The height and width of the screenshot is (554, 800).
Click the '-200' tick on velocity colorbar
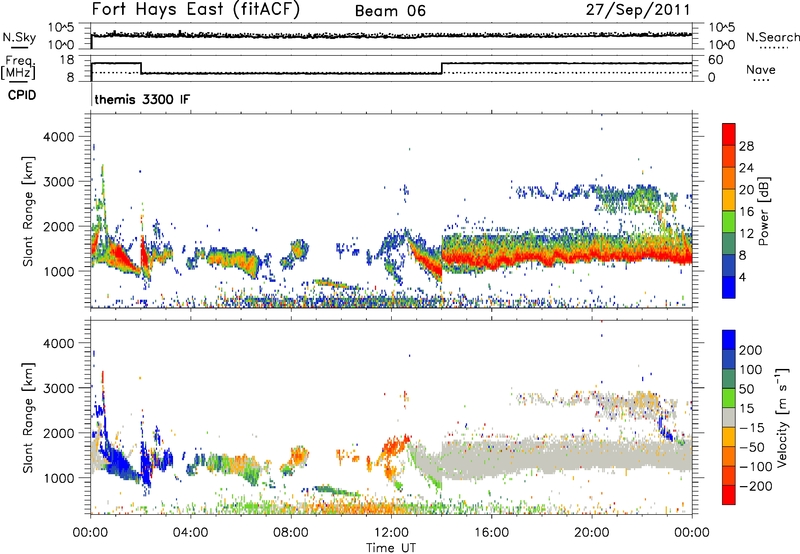coord(756,486)
